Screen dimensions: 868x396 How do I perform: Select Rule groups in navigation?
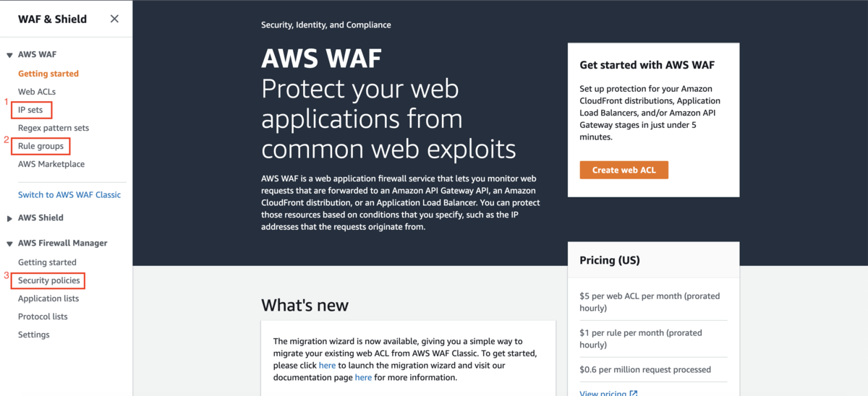[41, 146]
